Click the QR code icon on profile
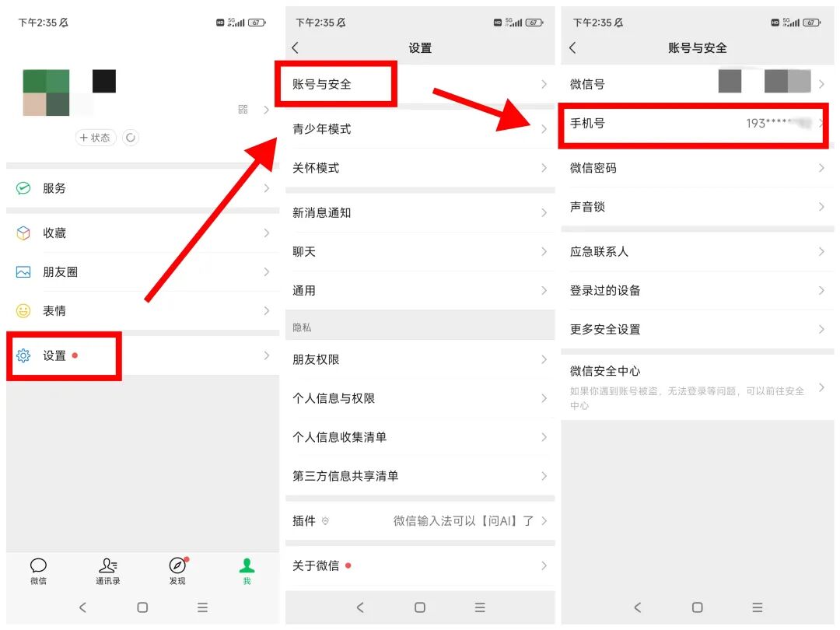Viewport: 840px width, 630px height. coord(243,110)
